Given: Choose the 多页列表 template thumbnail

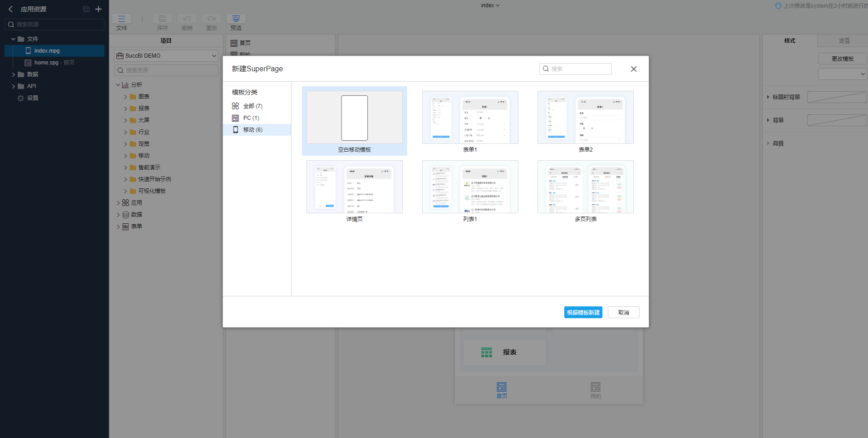Looking at the screenshot, I should click(x=585, y=187).
